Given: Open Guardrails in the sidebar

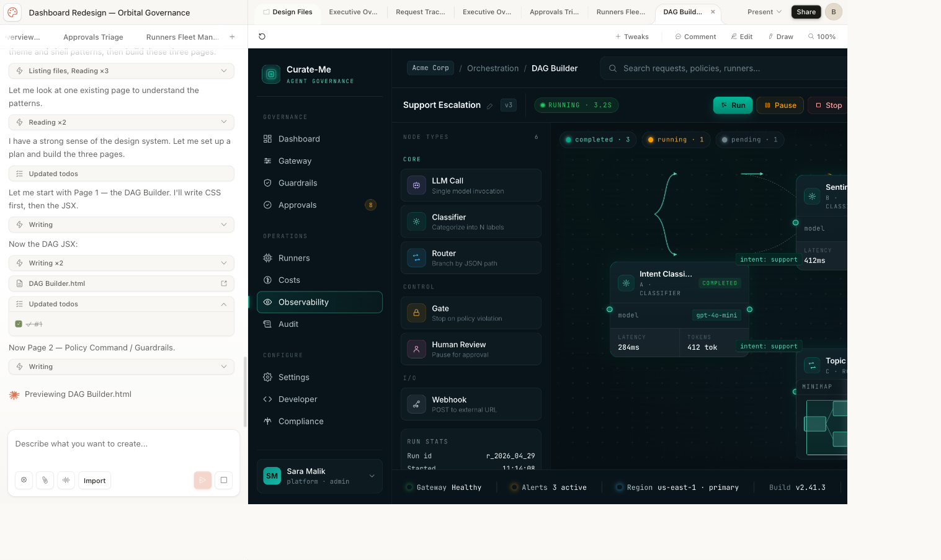Looking at the screenshot, I should (298, 183).
